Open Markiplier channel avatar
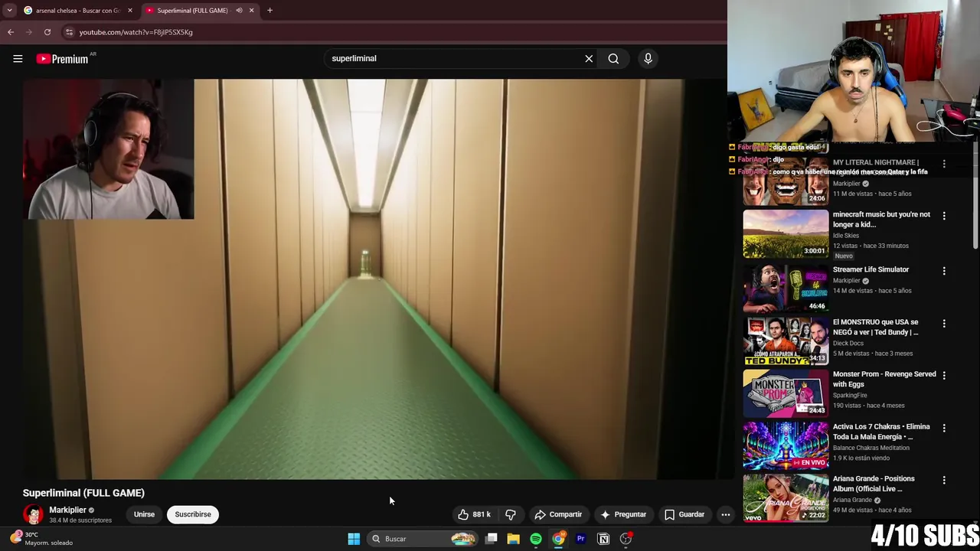Viewport: 980px width, 551px height. [x=33, y=514]
